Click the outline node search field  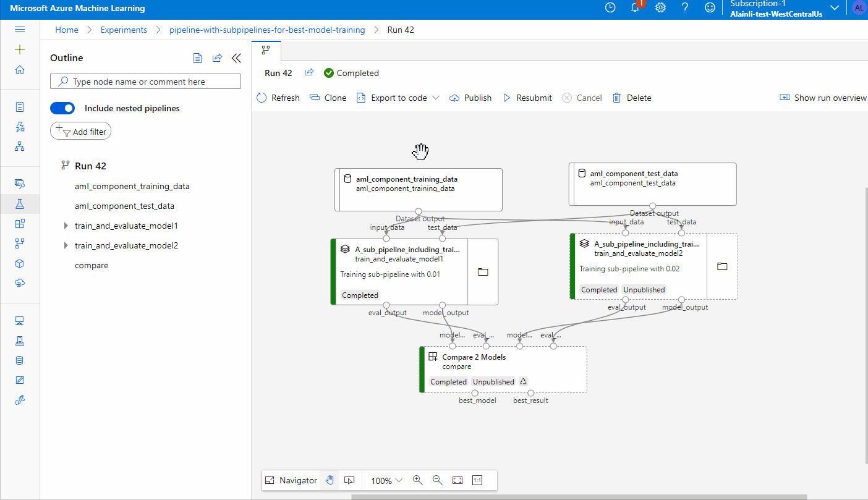145,82
